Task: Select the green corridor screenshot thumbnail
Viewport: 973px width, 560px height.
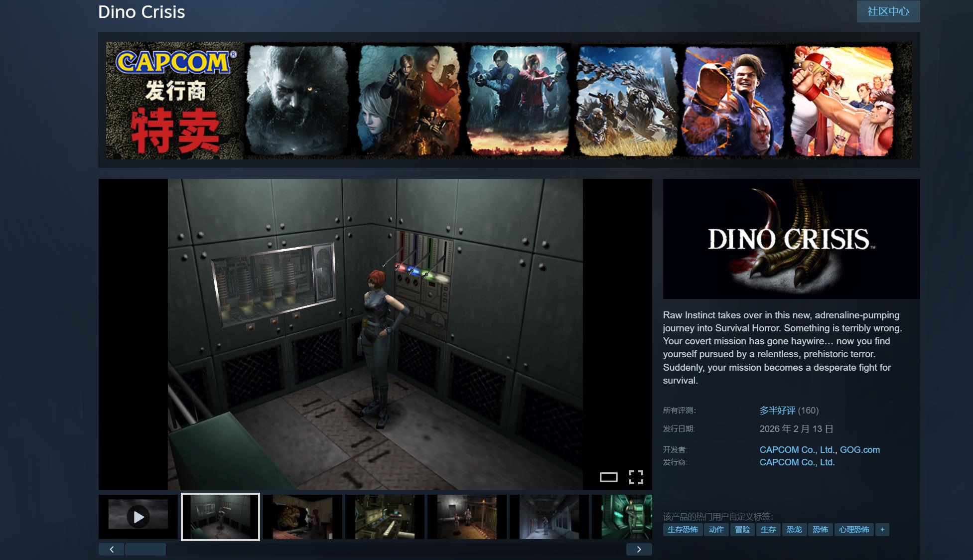Action: click(x=622, y=517)
